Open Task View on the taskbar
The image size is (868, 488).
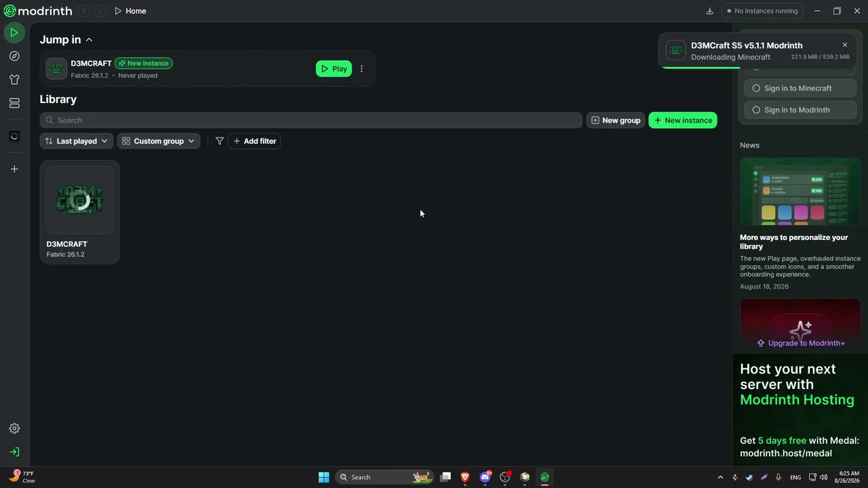click(x=446, y=477)
